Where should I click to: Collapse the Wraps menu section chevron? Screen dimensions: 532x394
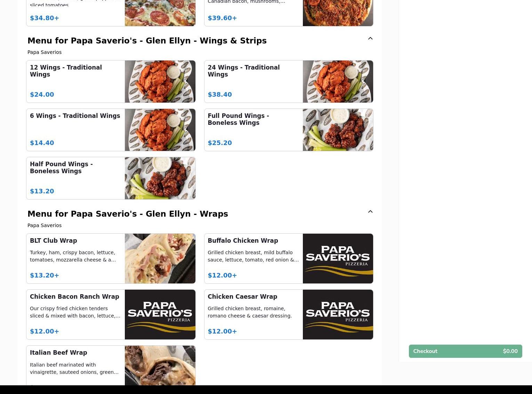point(370,212)
